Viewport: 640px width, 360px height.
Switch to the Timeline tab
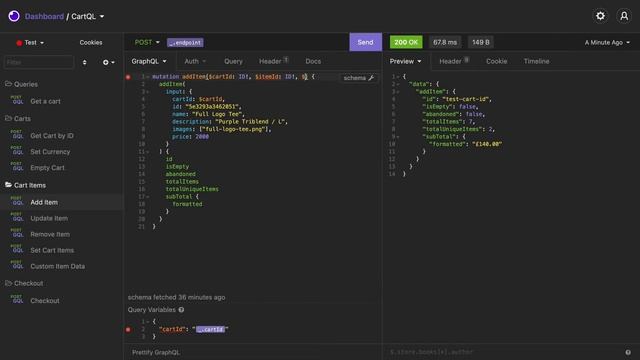tap(536, 61)
